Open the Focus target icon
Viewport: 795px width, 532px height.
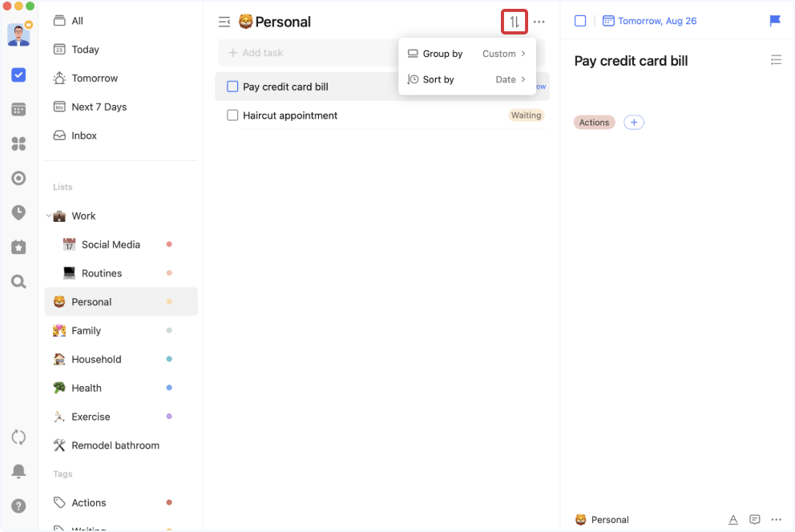pos(18,179)
